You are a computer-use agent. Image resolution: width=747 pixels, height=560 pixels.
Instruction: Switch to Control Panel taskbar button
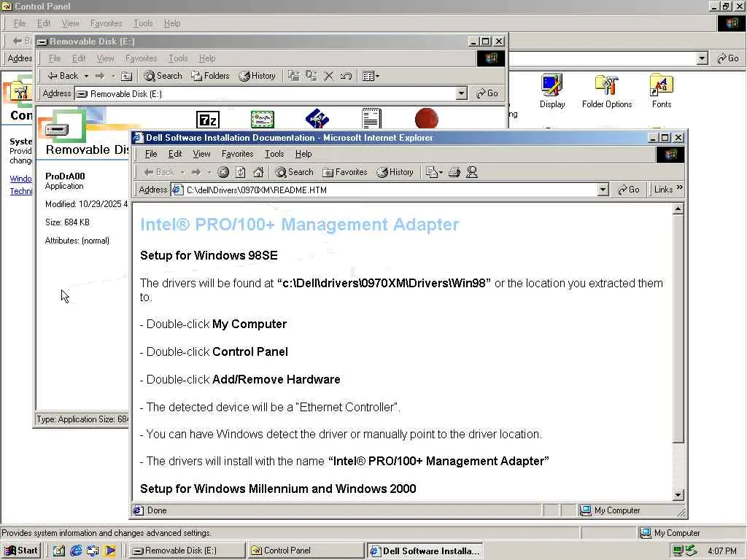[x=306, y=551]
